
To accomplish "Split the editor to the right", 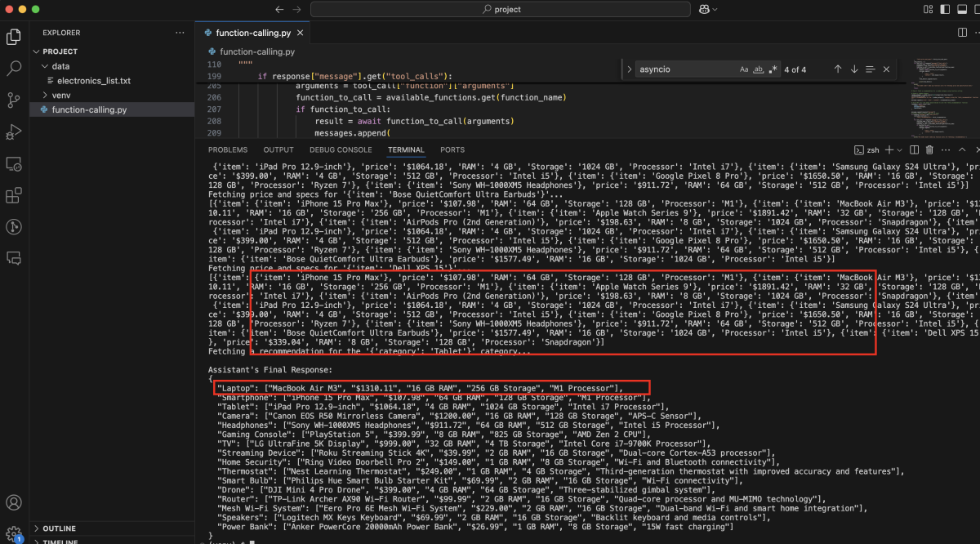I will (962, 33).
